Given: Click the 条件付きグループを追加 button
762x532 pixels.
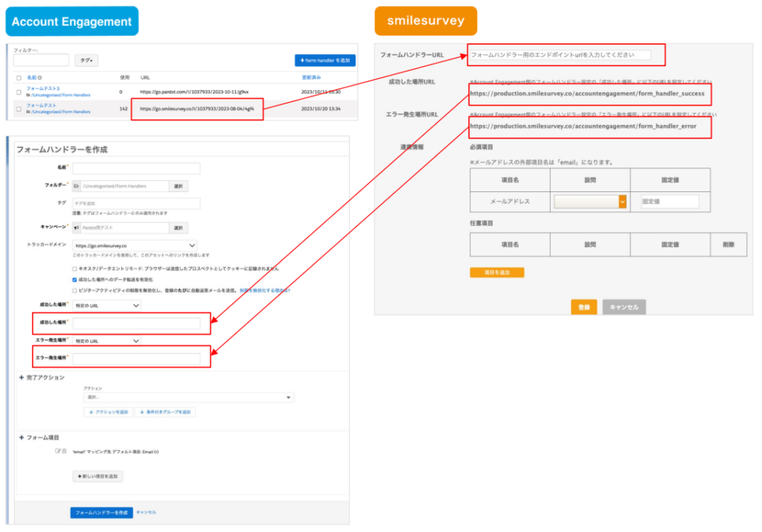Looking at the screenshot, I should [x=165, y=412].
